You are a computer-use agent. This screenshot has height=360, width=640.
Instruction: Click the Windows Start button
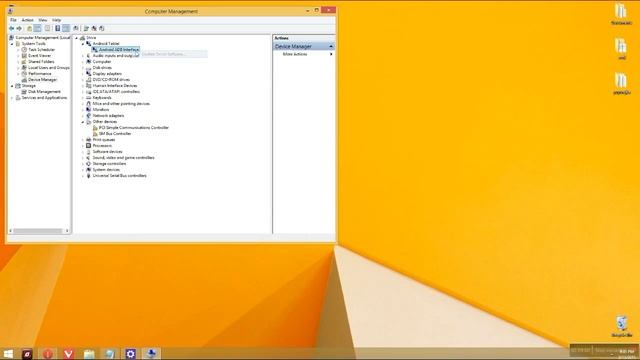8,353
